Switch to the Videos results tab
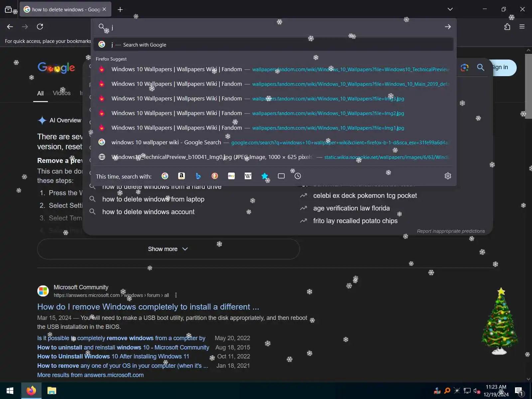This screenshot has height=399, width=532. click(x=62, y=93)
